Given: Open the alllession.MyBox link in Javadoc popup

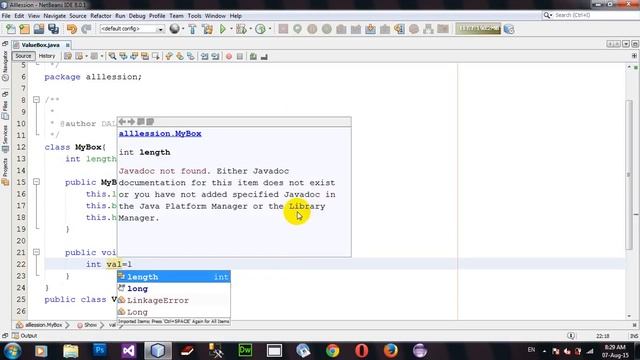Looking at the screenshot, I should (x=160, y=133).
